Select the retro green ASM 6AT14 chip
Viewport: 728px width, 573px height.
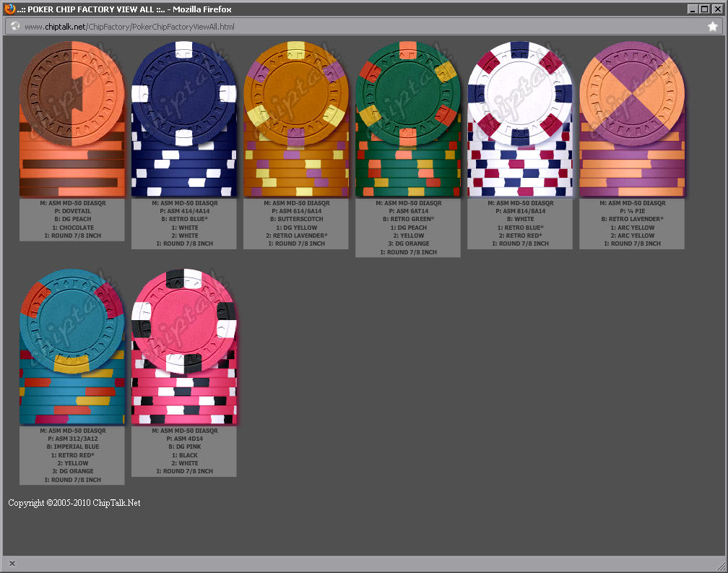[x=407, y=119]
